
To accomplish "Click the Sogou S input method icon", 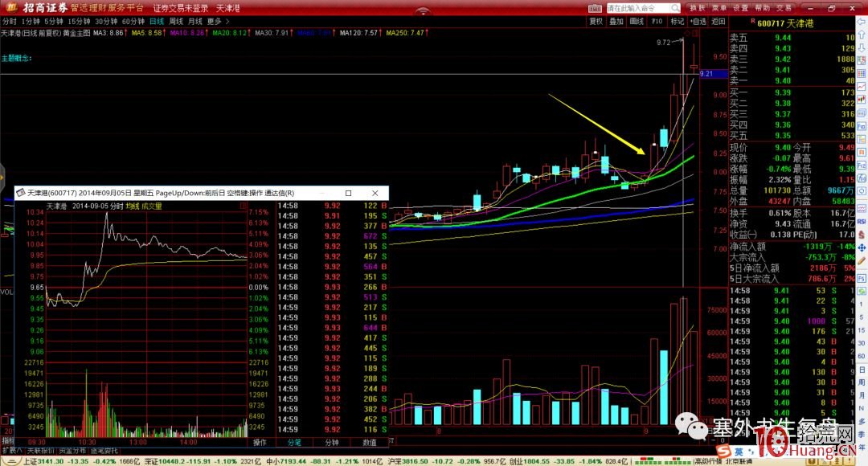I will 723,452.
